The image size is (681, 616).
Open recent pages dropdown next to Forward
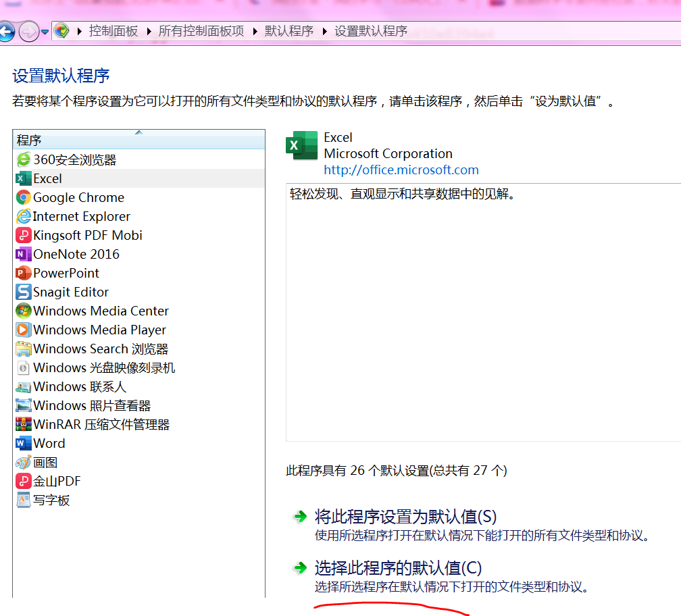tap(45, 32)
